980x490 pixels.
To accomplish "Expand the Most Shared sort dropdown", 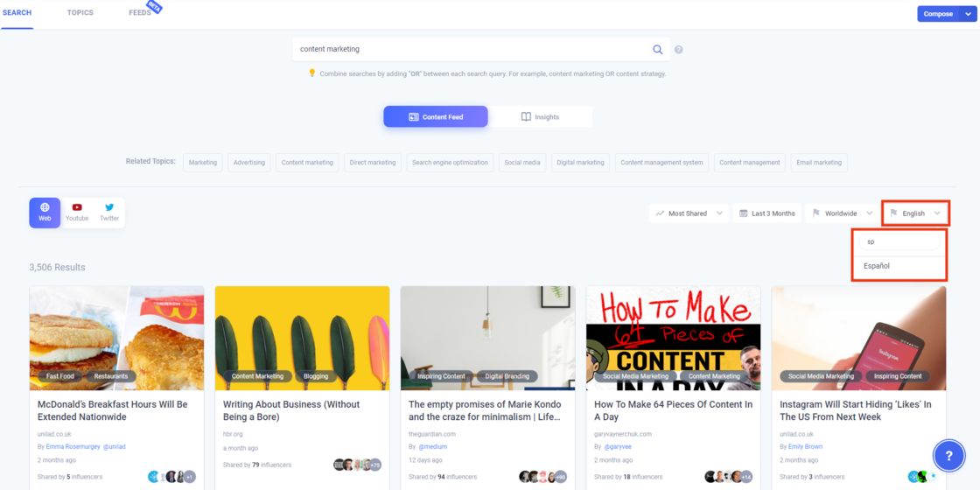I will coord(689,213).
